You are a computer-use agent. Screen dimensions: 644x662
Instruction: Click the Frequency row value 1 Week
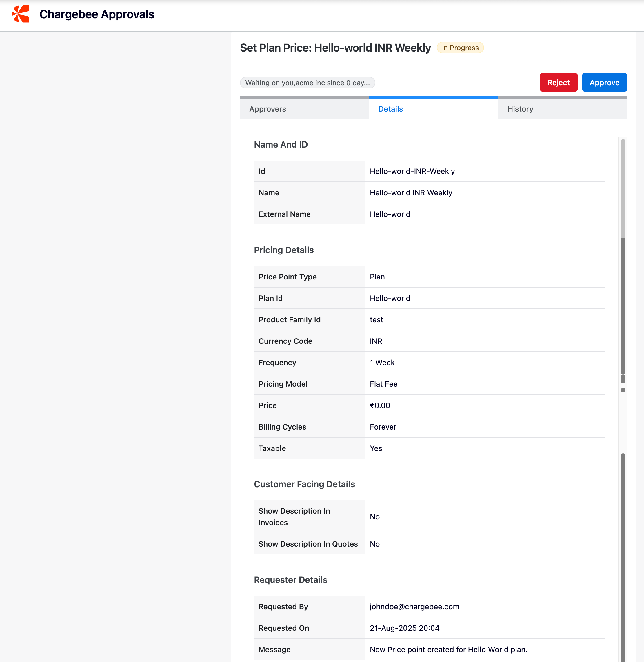[382, 363]
